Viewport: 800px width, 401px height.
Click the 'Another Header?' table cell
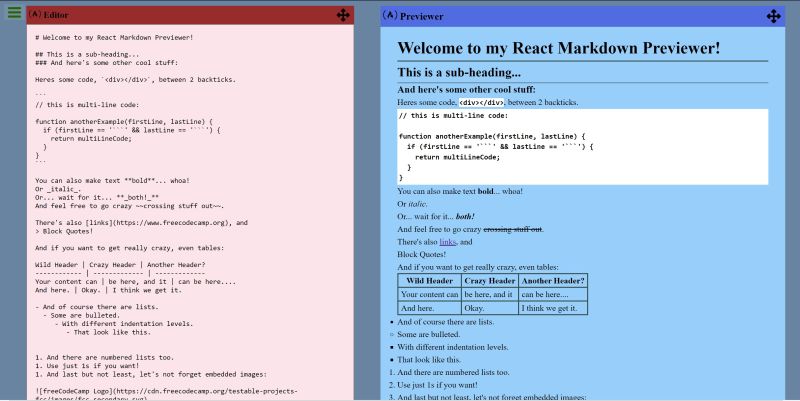(x=553, y=281)
